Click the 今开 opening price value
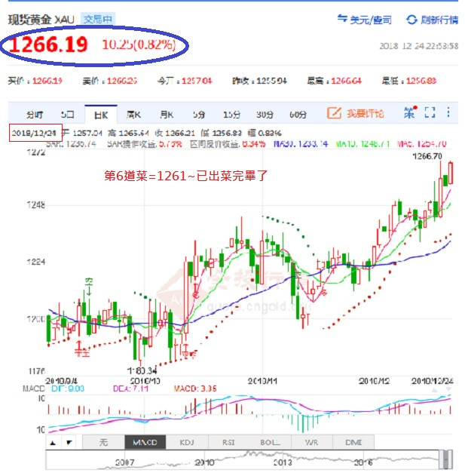Image resolution: width=465 pixels, height=476 pixels. 197,81
